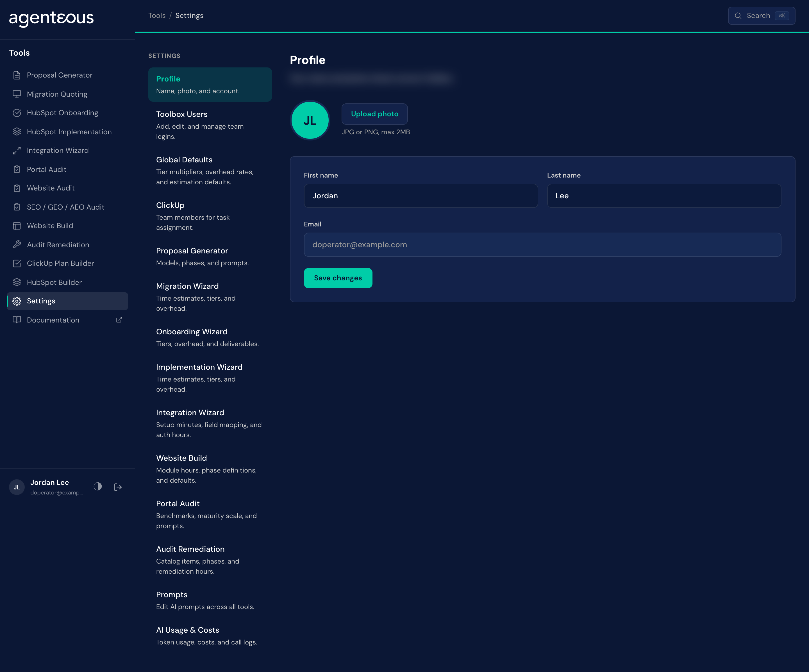Open Proposal Generator document icon in sidebar
This screenshot has height=672, width=809.
(17, 75)
